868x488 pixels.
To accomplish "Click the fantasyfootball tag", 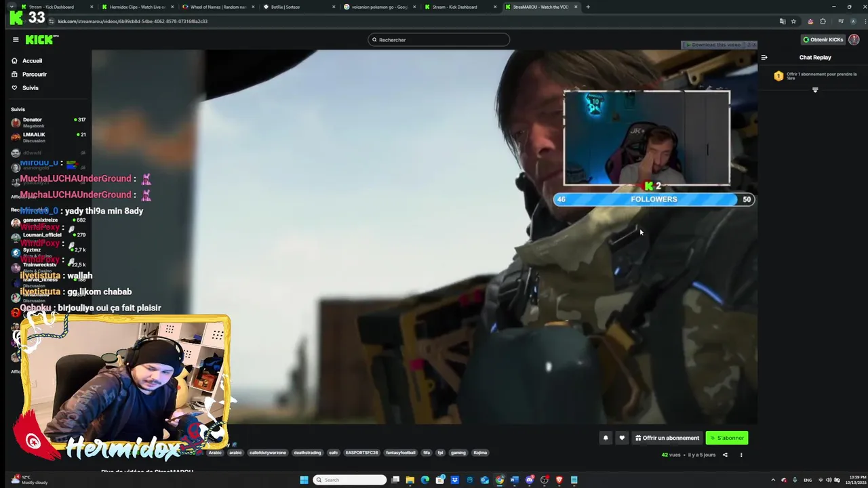I will [x=400, y=453].
